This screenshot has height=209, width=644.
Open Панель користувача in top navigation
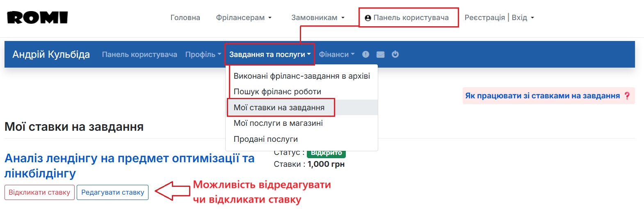pyautogui.click(x=407, y=18)
